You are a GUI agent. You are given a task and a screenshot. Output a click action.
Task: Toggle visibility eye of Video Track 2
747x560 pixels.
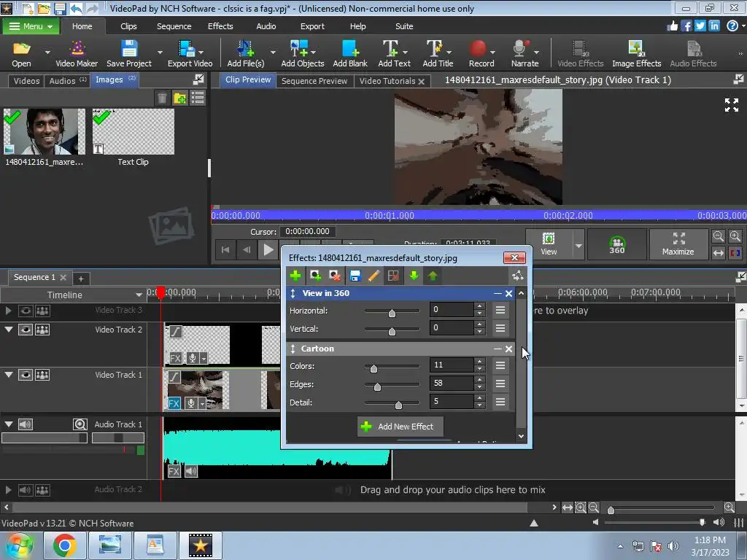coord(26,330)
